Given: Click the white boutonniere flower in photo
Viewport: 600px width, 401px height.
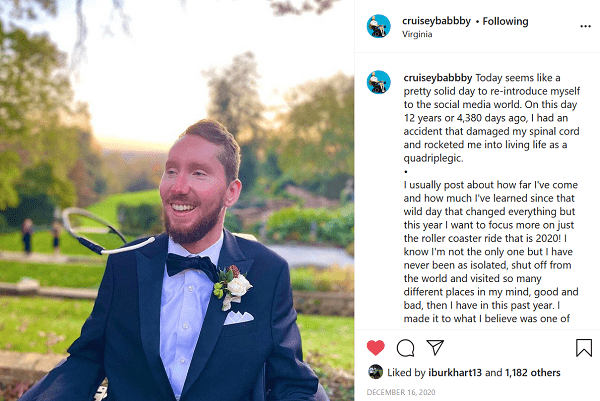Looking at the screenshot, I should (x=238, y=285).
